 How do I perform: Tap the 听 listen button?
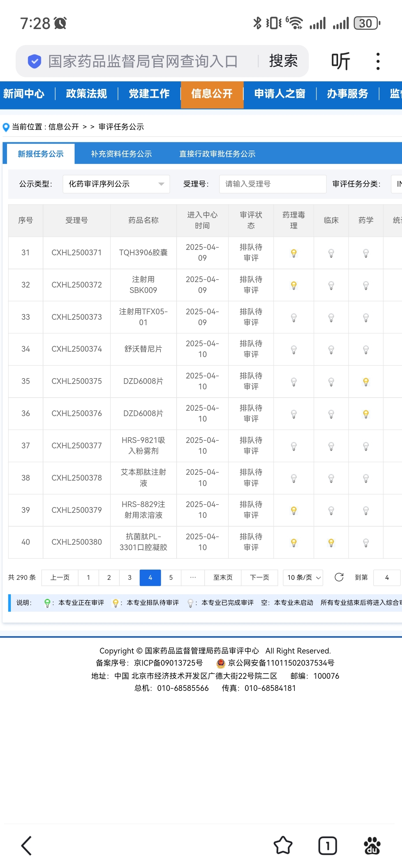(x=340, y=61)
